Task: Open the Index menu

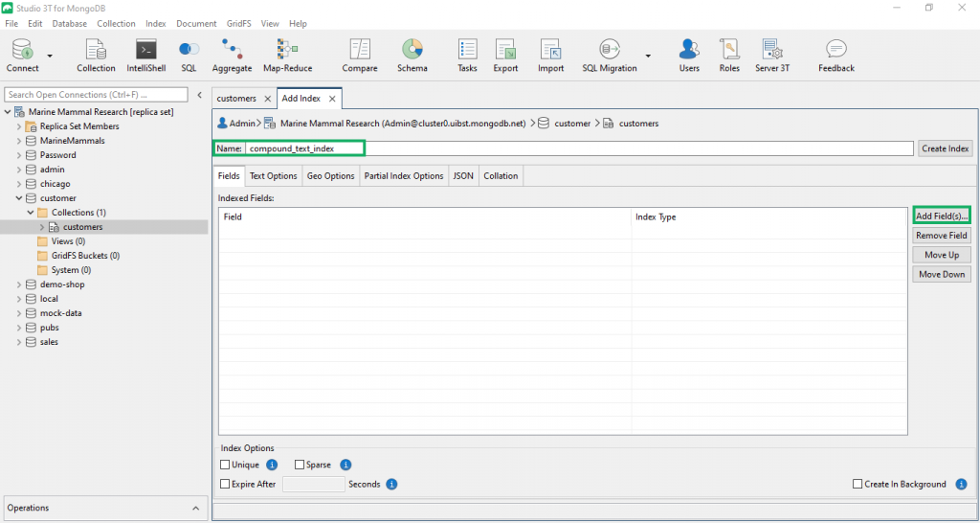Action: (156, 23)
